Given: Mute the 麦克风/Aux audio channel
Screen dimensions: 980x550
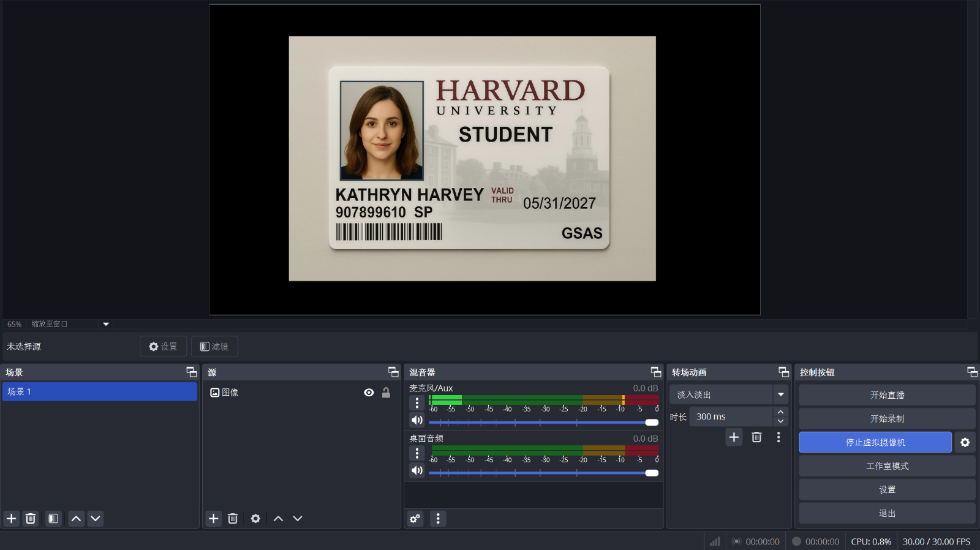Looking at the screenshot, I should [417, 420].
